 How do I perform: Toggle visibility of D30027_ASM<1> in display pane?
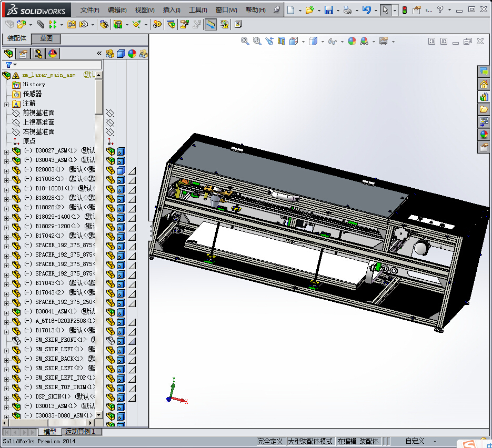coord(110,151)
